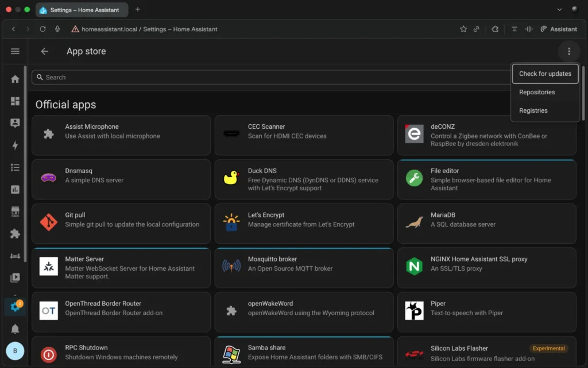Open the dashboard grid icon in sidebar

[x=15, y=101]
